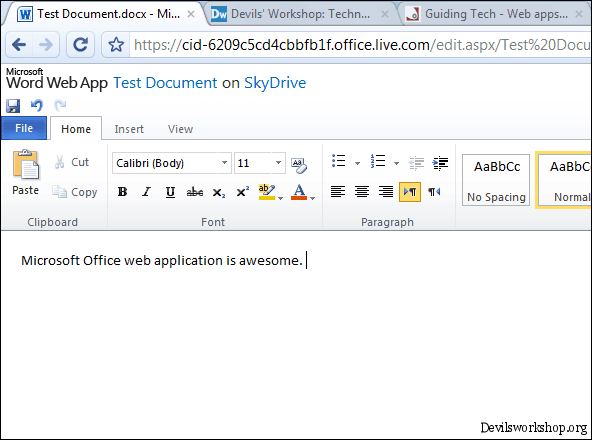Open bullet list style dropdown arrow
This screenshot has width=592, height=440.
pos(357,163)
